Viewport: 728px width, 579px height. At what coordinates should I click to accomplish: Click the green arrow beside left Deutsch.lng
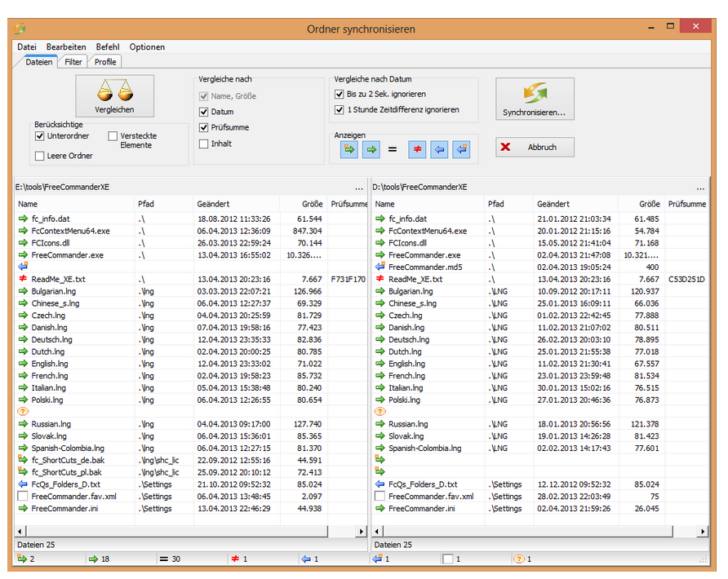[23, 339]
